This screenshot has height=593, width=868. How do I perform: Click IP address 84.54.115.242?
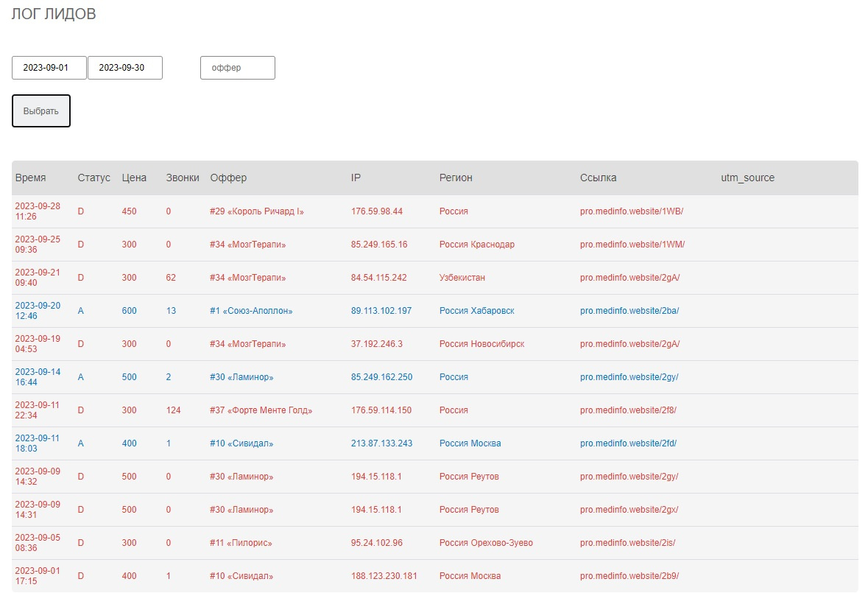(378, 278)
